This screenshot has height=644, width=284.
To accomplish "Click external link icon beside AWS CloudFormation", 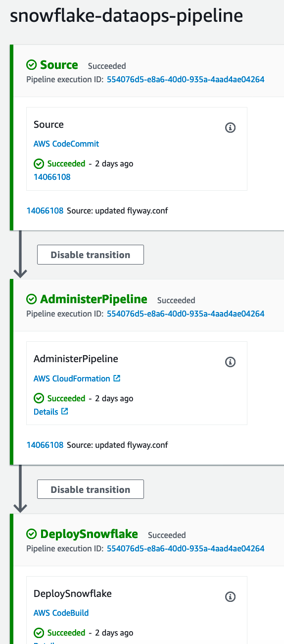I will point(117,378).
